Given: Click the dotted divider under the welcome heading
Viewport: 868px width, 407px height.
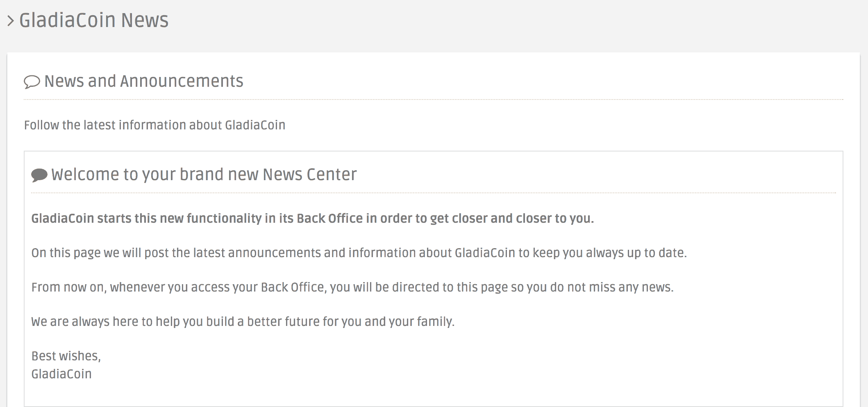Looking at the screenshot, I should (434, 193).
